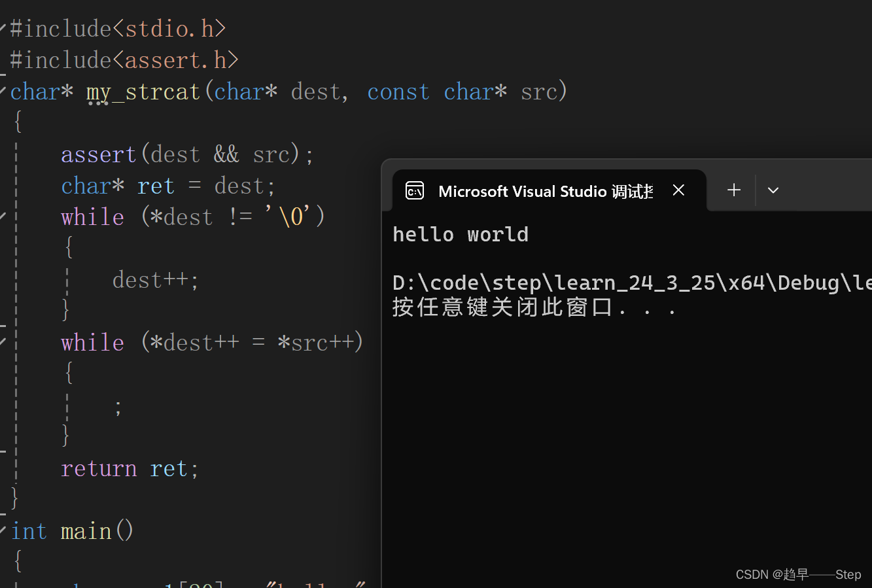The height and width of the screenshot is (588, 872).
Task: Click the 'hello world' output line
Action: [x=461, y=234]
